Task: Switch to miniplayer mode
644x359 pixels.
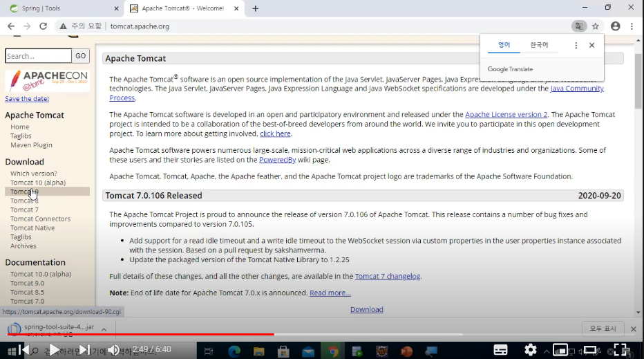Action: coord(560,350)
